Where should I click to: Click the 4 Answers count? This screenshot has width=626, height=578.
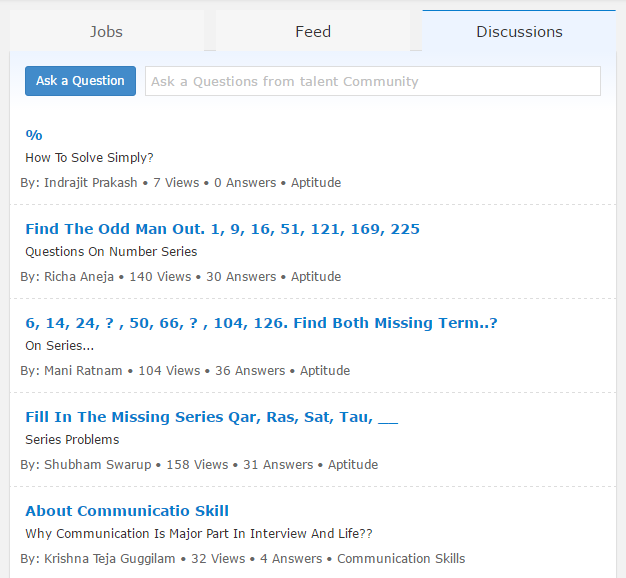pos(291,559)
